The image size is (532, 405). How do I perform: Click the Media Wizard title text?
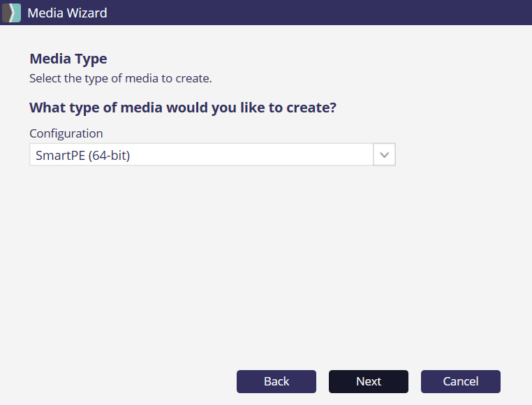(67, 13)
